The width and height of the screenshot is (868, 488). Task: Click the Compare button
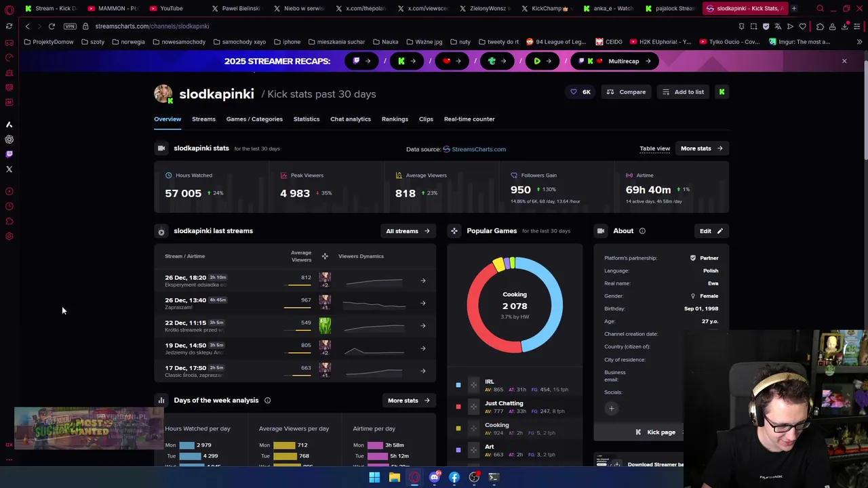(x=627, y=92)
